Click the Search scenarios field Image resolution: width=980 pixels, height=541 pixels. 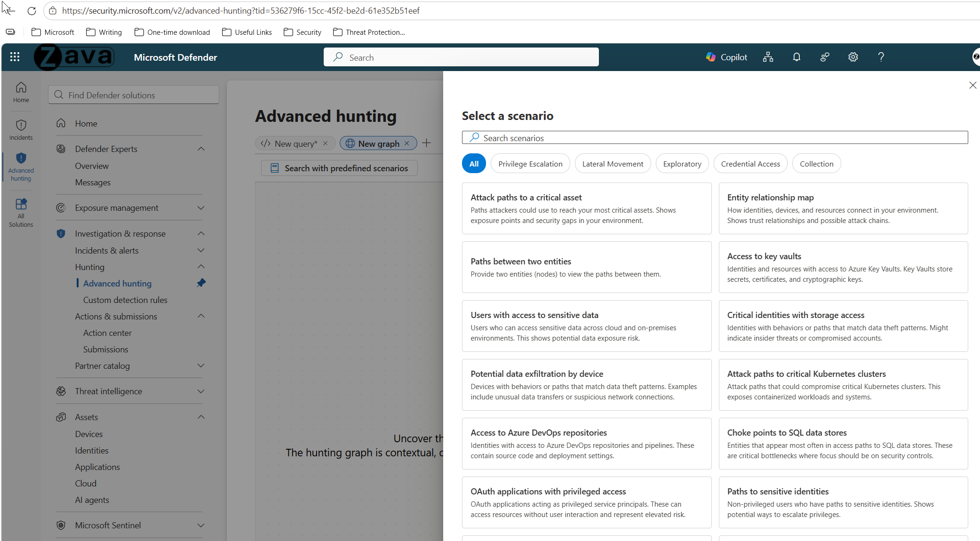point(715,137)
